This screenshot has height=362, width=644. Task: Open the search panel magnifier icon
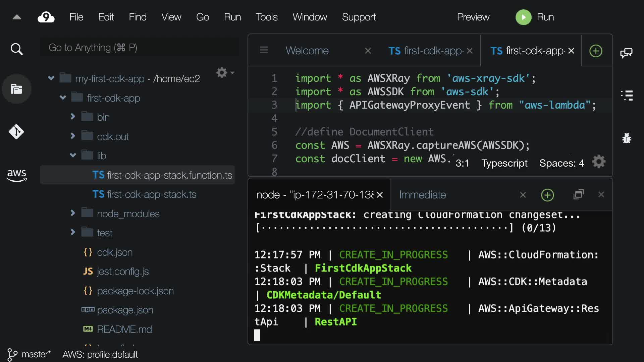(16, 49)
